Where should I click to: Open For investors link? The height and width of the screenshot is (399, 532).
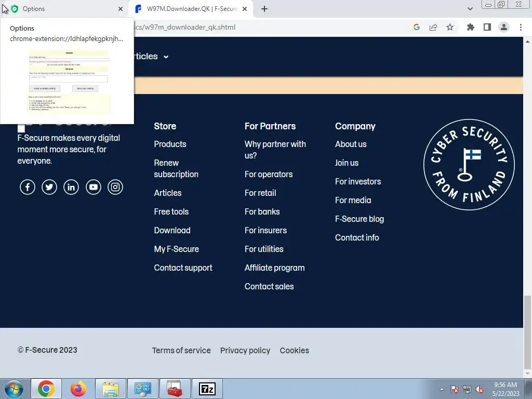pos(358,181)
